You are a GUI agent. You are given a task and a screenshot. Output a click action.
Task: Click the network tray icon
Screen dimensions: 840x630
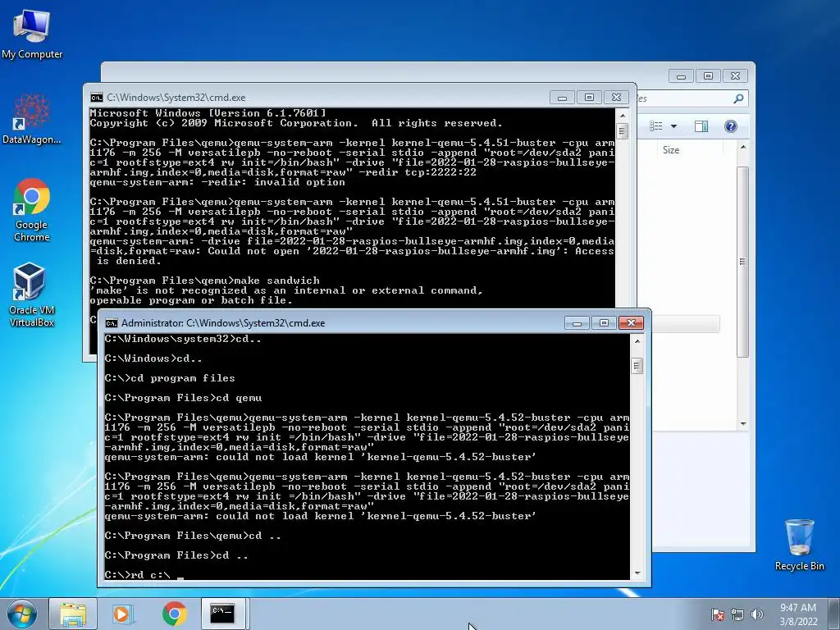(x=737, y=614)
